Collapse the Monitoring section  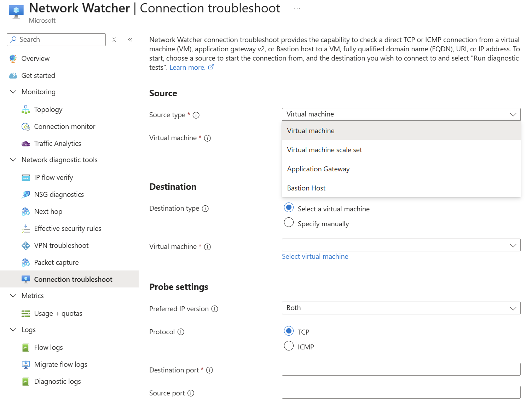pyautogui.click(x=13, y=92)
